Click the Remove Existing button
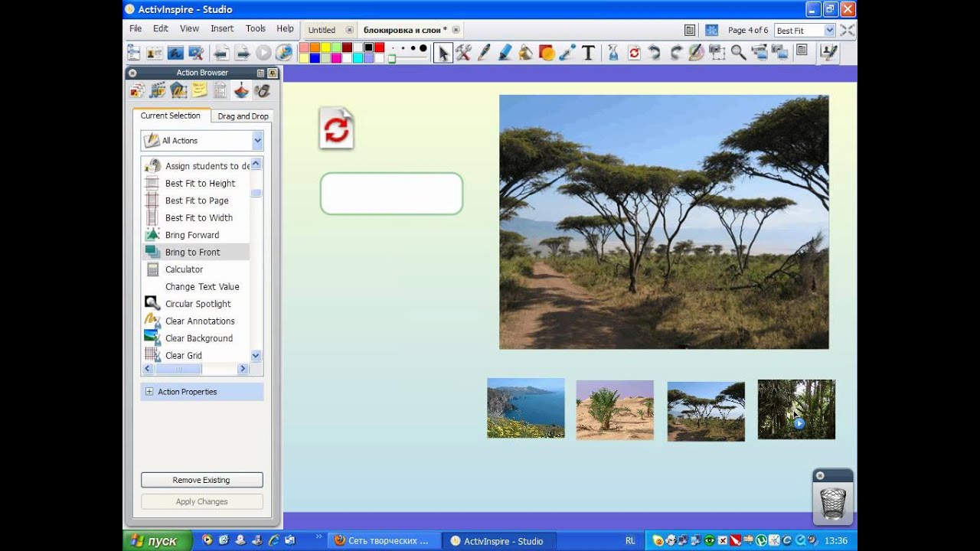The image size is (980, 551). [202, 481]
